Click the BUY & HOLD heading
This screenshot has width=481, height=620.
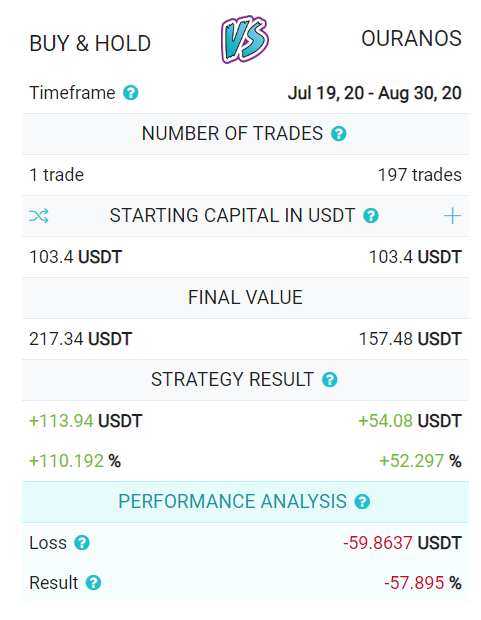click(x=90, y=43)
